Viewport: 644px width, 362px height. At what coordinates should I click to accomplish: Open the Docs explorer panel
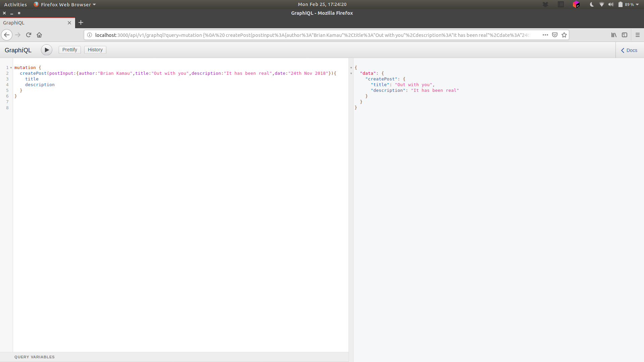[x=629, y=50]
